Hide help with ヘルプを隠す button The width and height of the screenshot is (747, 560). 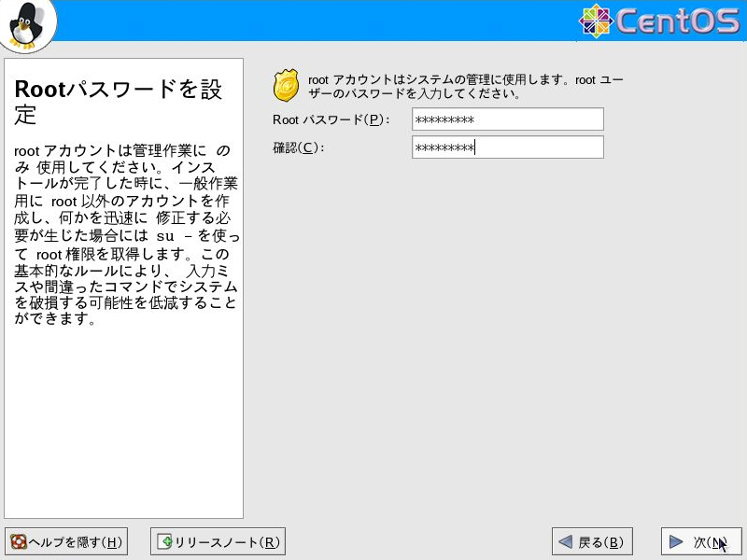[66, 541]
